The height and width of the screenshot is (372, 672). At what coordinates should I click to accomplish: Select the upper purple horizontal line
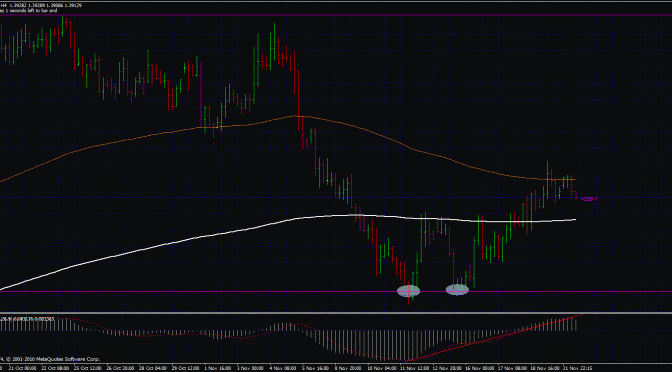point(336,15)
